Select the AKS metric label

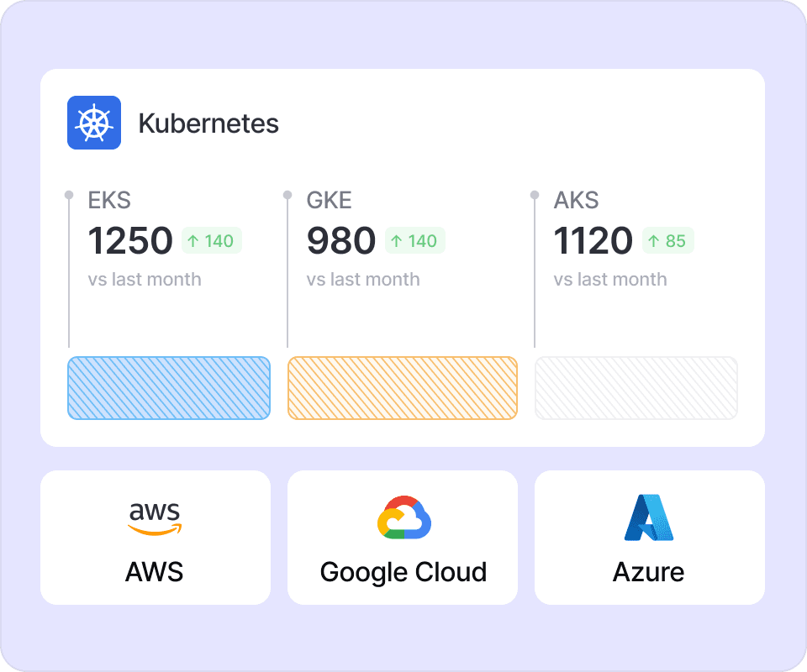point(577,201)
